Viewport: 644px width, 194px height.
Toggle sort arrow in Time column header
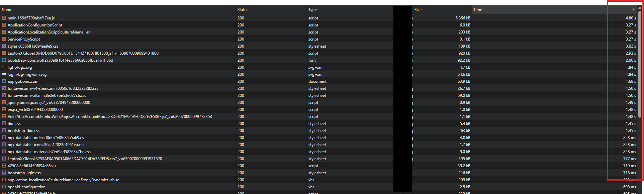[x=634, y=10]
